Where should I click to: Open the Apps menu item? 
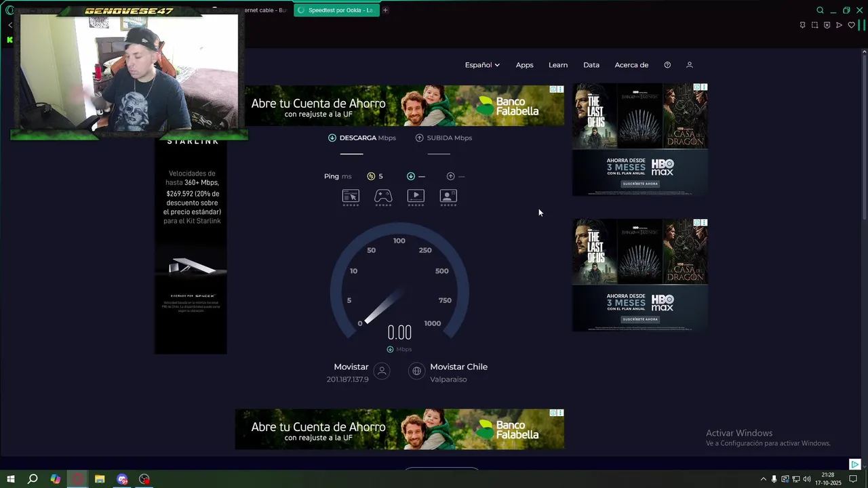pyautogui.click(x=524, y=65)
